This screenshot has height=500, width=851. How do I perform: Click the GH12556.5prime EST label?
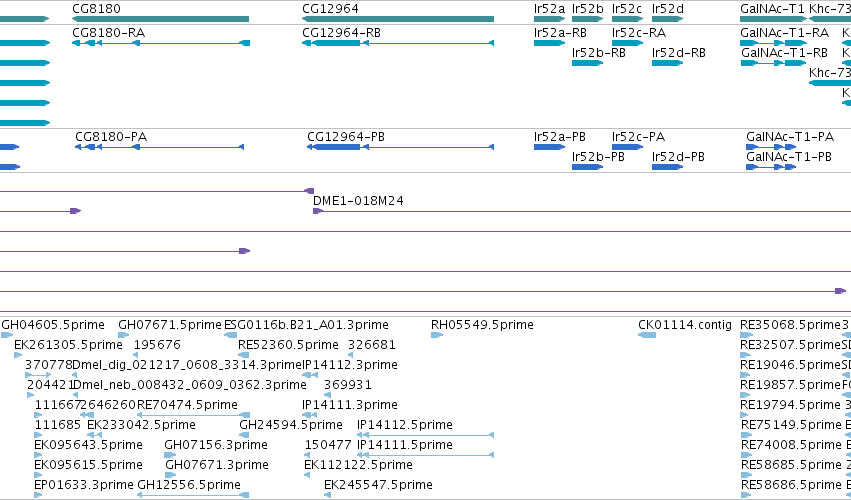coord(189,485)
